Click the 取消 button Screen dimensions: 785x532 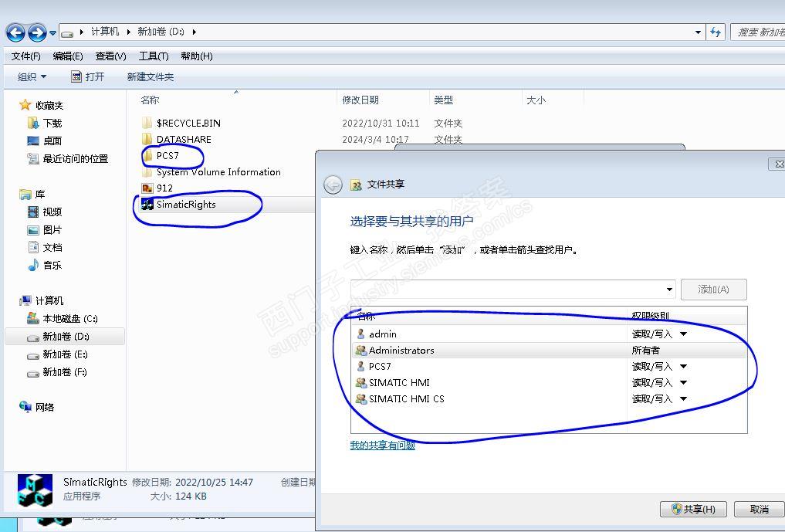pos(759,509)
